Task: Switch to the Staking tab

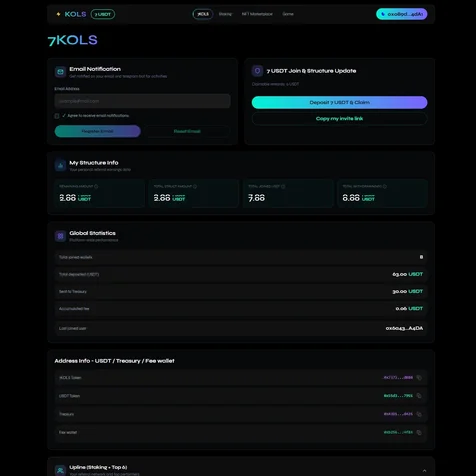Action: click(225, 14)
